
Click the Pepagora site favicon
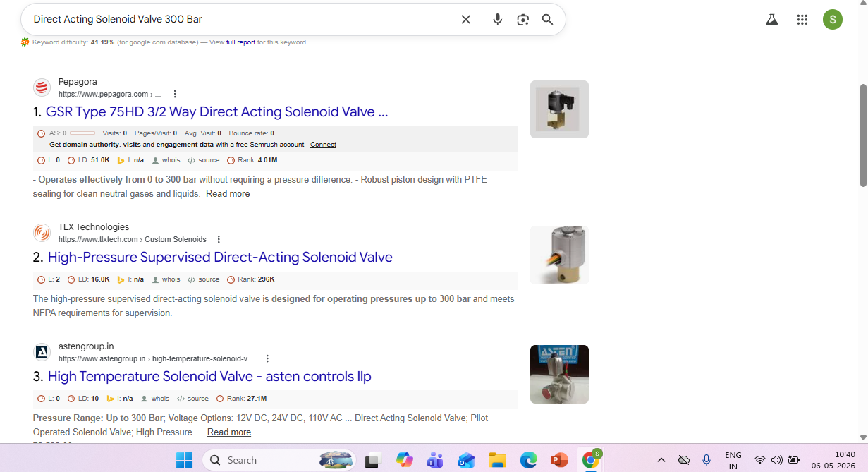point(42,87)
